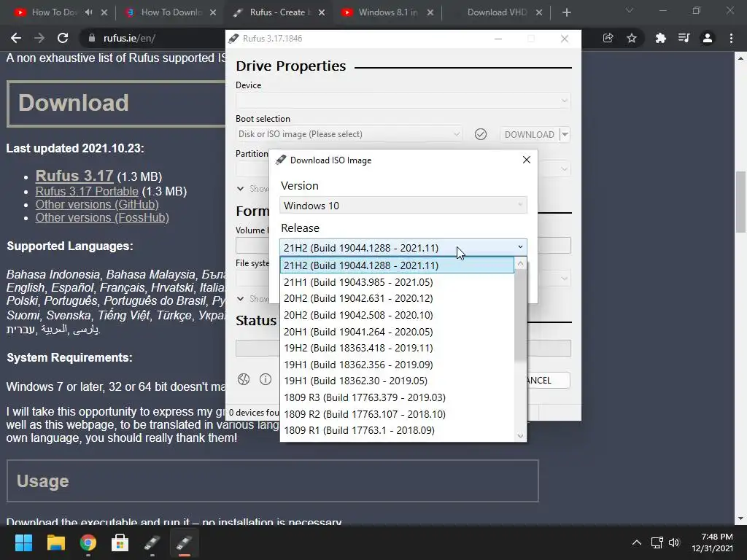Close the Download ISO Image dialog

527,160
